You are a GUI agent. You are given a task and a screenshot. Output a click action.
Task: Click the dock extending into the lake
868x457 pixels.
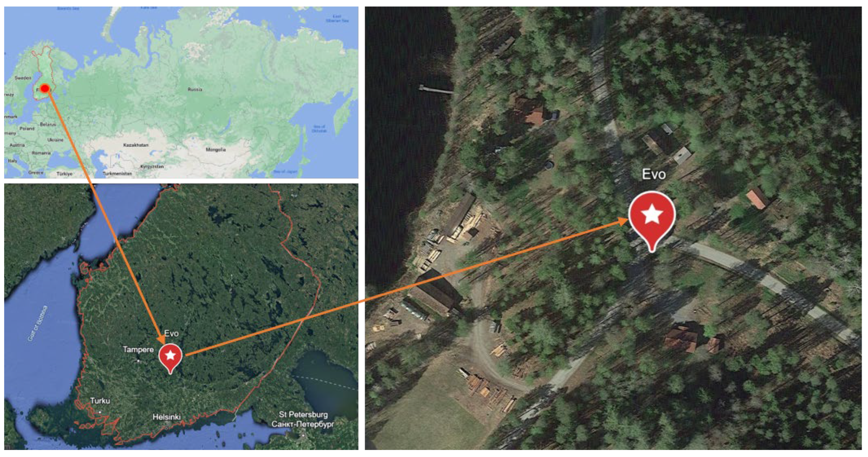tap(436, 90)
